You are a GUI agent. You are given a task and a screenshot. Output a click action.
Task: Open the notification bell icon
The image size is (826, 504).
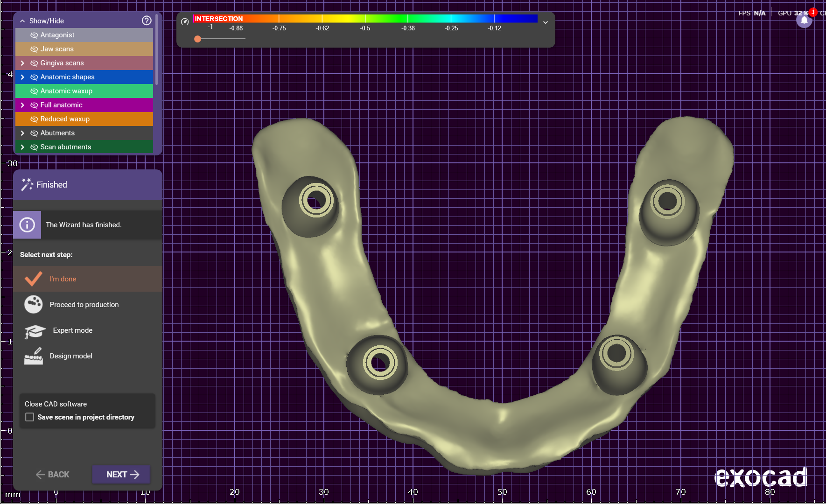(x=804, y=21)
